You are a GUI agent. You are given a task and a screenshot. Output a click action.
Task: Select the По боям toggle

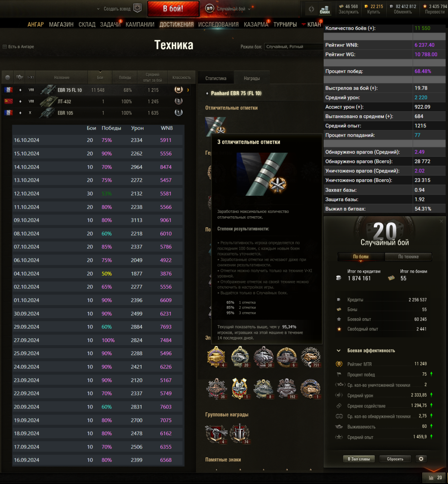(x=361, y=257)
